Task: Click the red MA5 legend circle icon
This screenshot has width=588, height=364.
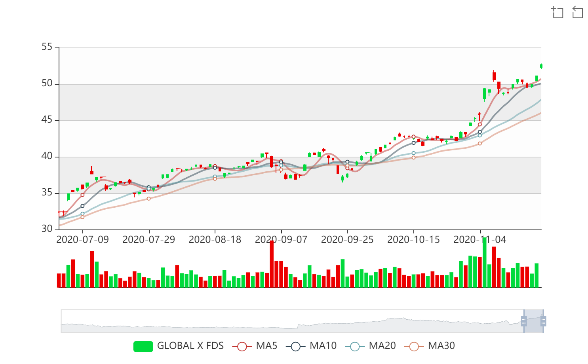Action: pyautogui.click(x=242, y=346)
